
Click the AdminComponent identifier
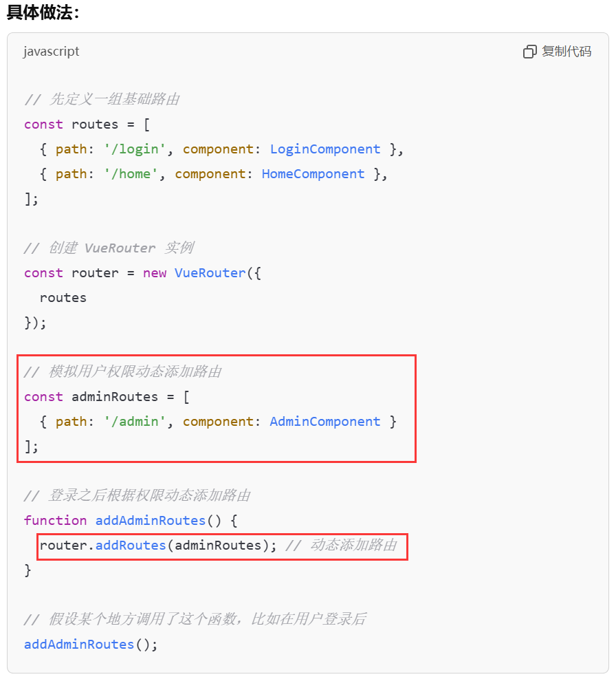[325, 421]
